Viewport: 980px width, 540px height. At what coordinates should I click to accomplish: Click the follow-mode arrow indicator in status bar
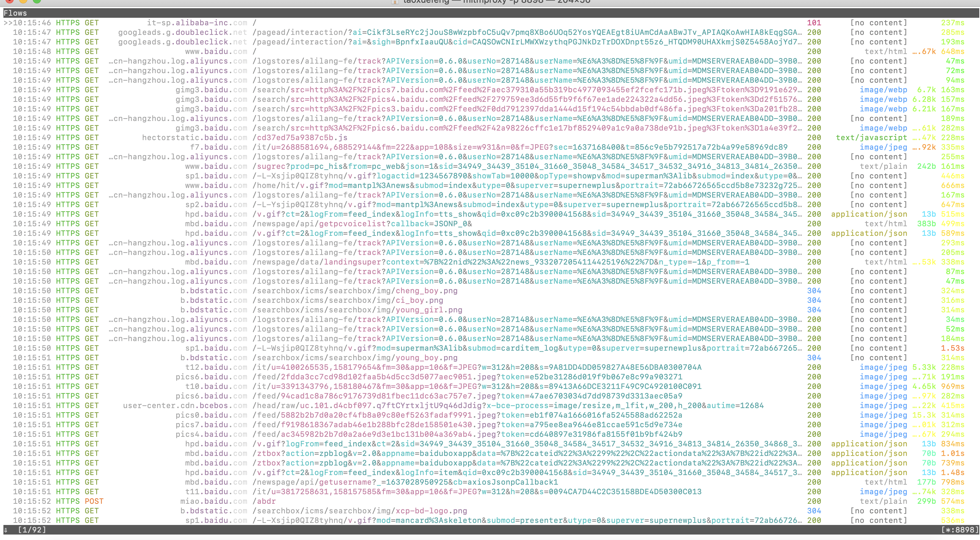(6, 530)
